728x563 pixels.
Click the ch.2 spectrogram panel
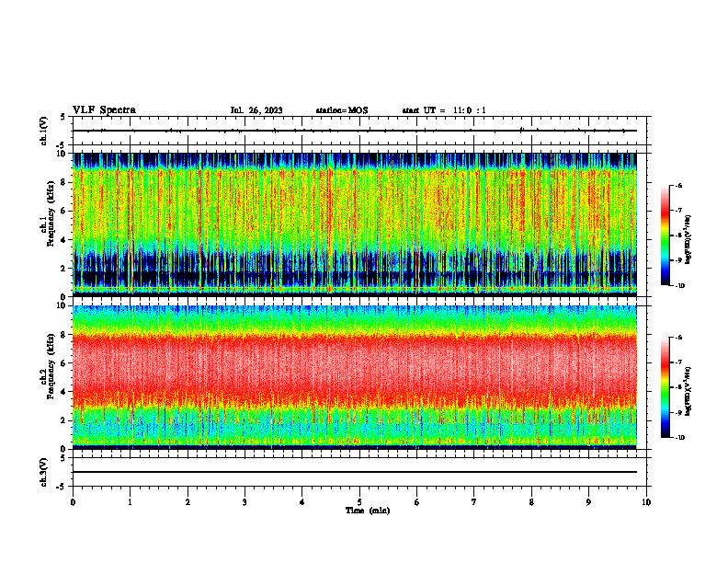coord(355,377)
